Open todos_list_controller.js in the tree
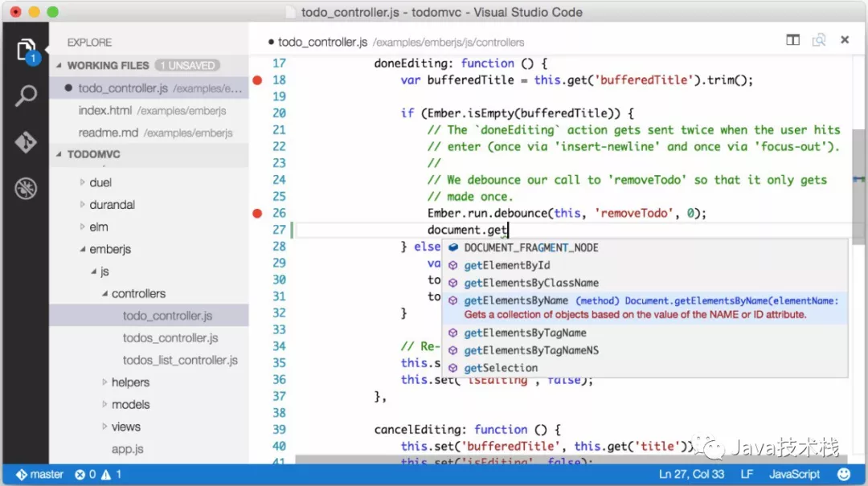Viewport: 868px width, 486px height. point(149,360)
